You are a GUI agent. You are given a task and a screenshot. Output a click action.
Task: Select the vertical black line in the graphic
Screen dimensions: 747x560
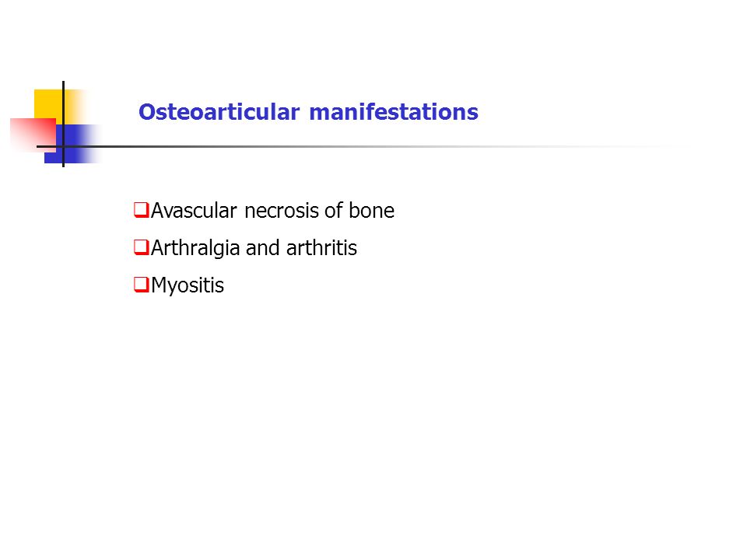[x=63, y=124]
